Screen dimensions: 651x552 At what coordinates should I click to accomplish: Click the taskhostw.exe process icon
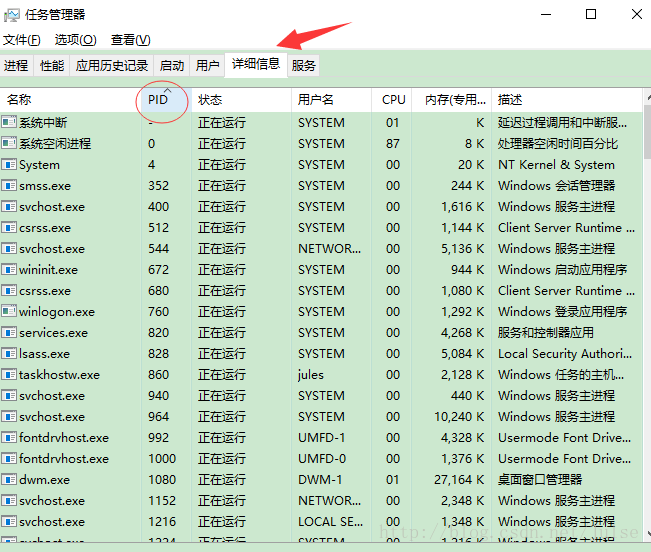[x=10, y=375]
